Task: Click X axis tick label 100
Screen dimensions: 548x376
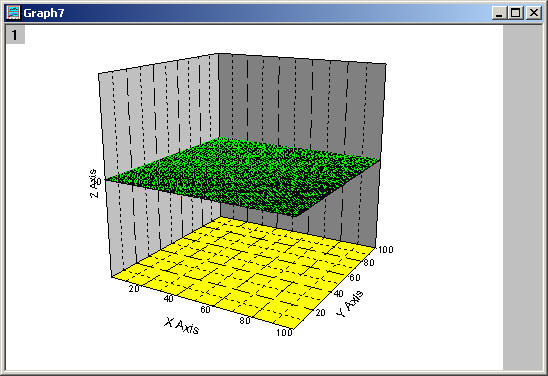Action: pos(284,332)
